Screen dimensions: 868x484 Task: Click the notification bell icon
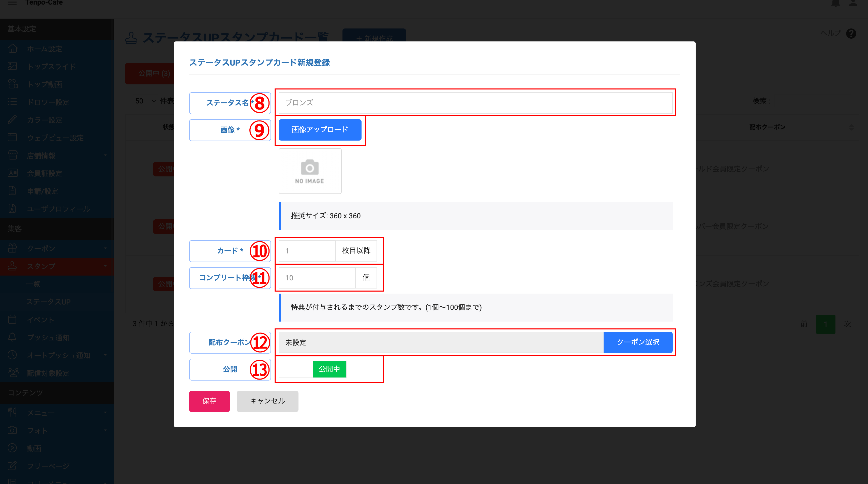pyautogui.click(x=835, y=3)
